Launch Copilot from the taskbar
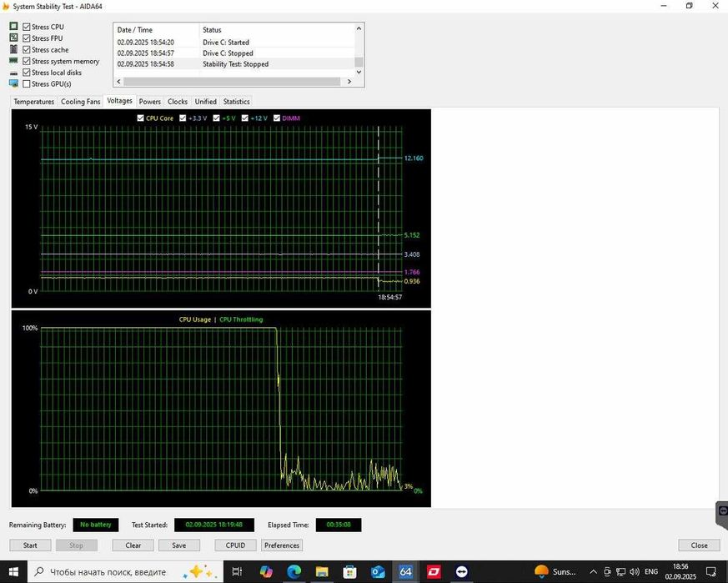This screenshot has height=583, width=728. (266, 571)
